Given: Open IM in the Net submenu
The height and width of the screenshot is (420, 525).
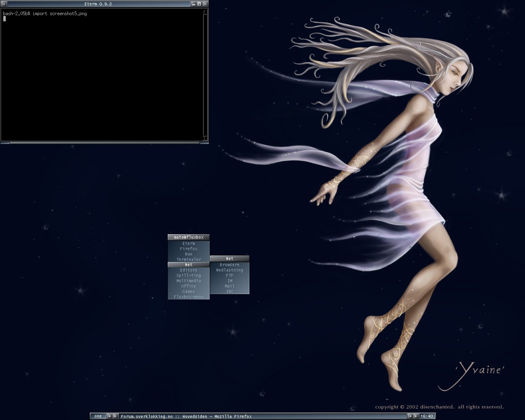Looking at the screenshot, I should click(230, 281).
